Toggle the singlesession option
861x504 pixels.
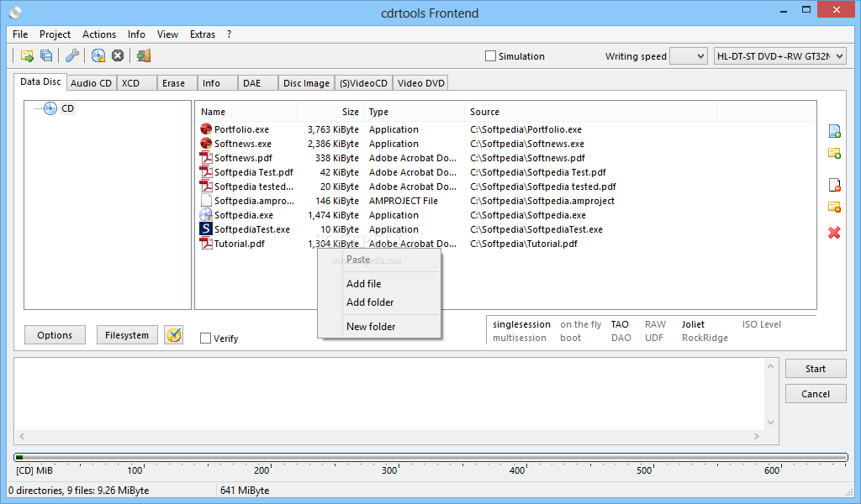521,324
